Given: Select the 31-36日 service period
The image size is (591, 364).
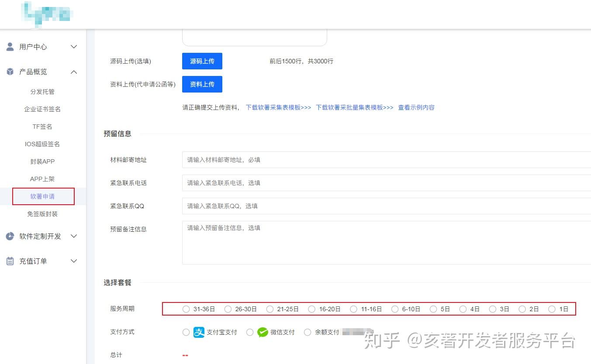Looking at the screenshot, I should [x=186, y=309].
